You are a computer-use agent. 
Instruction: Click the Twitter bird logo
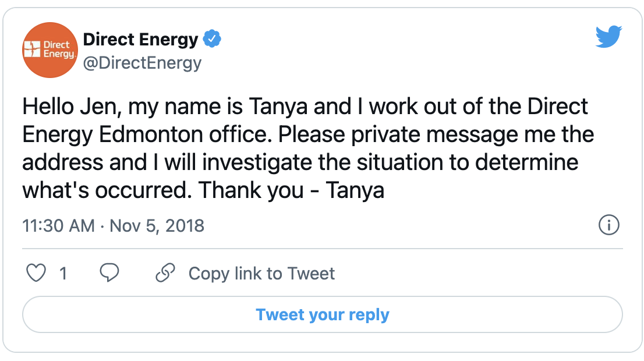(x=609, y=38)
